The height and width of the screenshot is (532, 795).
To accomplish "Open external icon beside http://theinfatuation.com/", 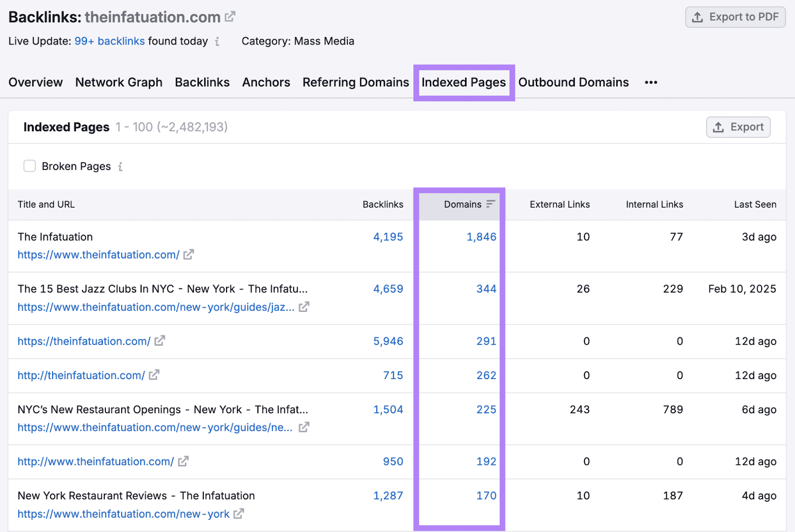I will 154,375.
